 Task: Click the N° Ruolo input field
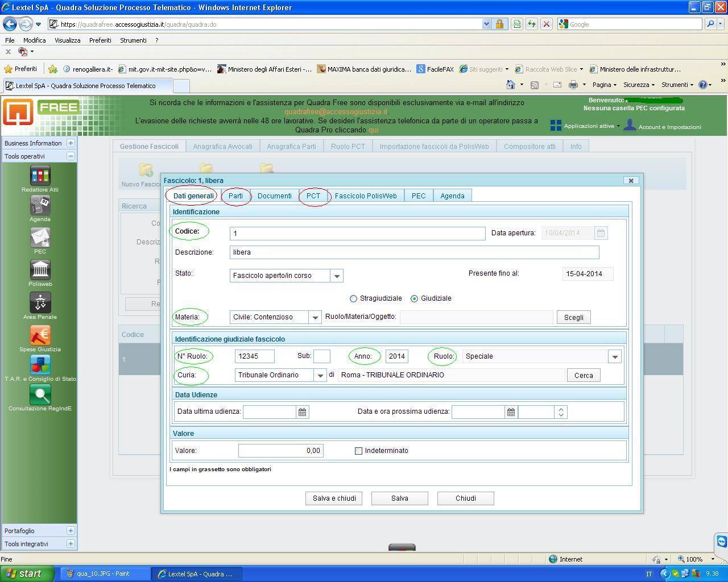point(255,356)
